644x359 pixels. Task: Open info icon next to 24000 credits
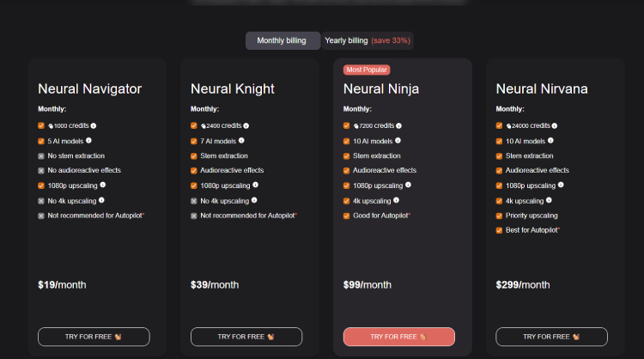pos(555,125)
